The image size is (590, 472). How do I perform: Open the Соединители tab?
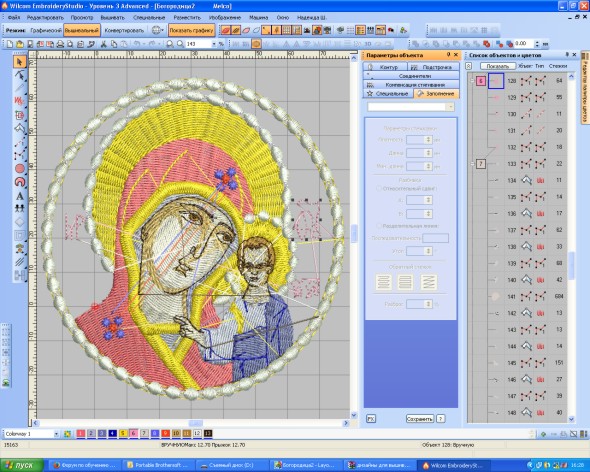(x=411, y=76)
